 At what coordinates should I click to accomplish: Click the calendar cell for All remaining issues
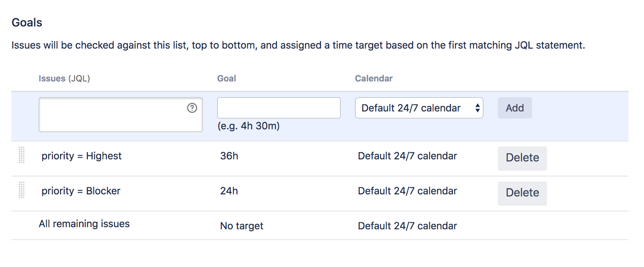tap(407, 226)
